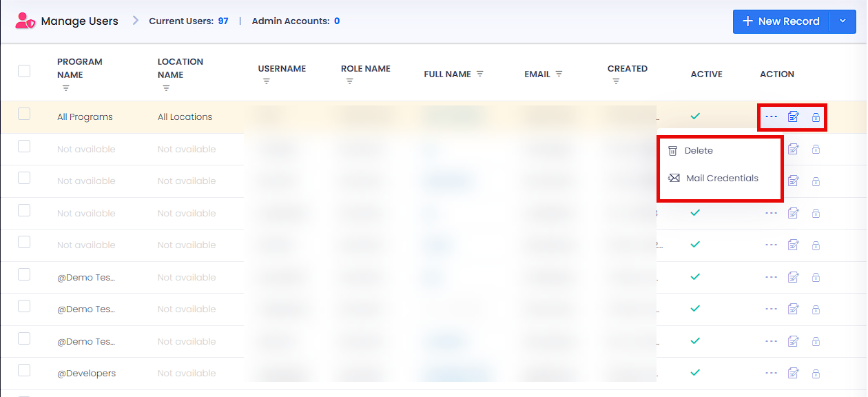The width and height of the screenshot is (868, 397).
Task: Click the Admin Accounts count 0
Action: [337, 21]
